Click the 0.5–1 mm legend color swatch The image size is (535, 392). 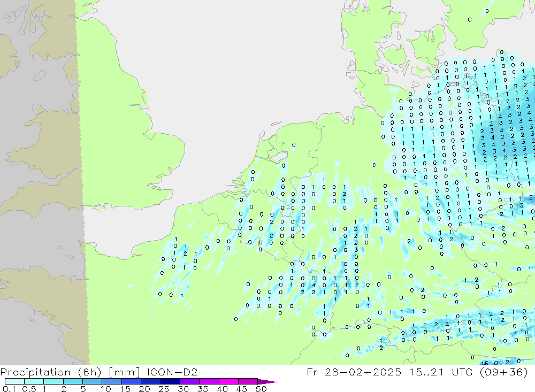tap(34, 381)
